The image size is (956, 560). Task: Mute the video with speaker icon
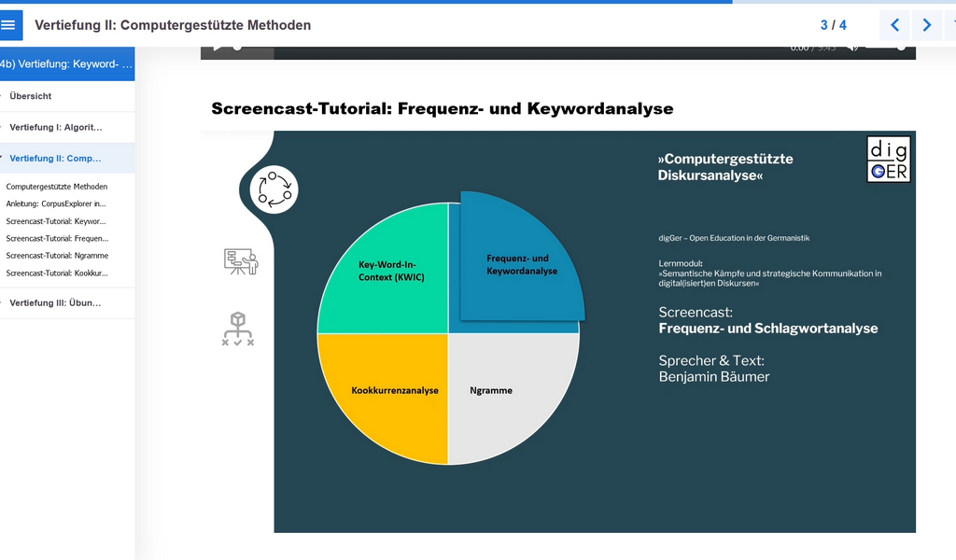pos(852,48)
